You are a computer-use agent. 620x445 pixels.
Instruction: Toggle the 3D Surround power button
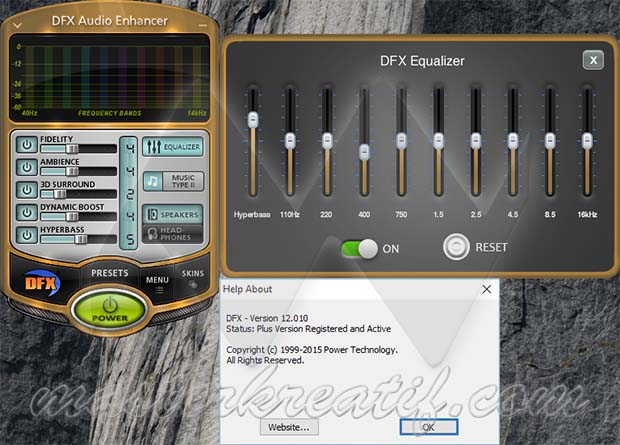tap(26, 190)
